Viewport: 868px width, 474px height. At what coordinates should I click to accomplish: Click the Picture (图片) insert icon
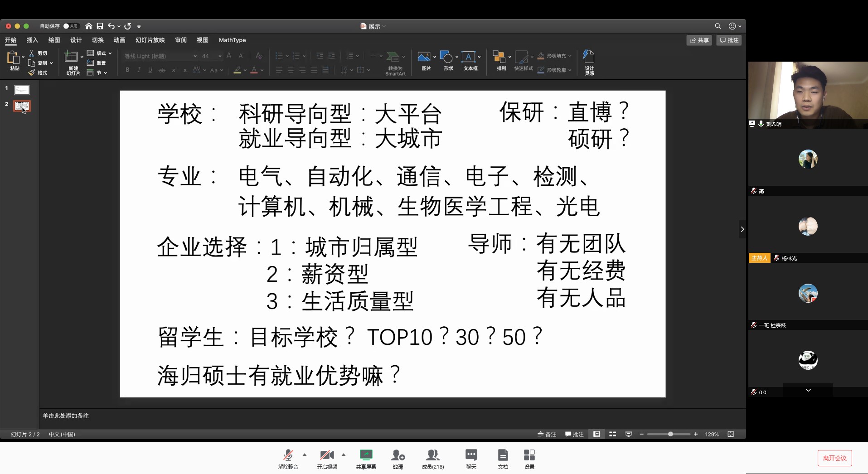point(424,57)
